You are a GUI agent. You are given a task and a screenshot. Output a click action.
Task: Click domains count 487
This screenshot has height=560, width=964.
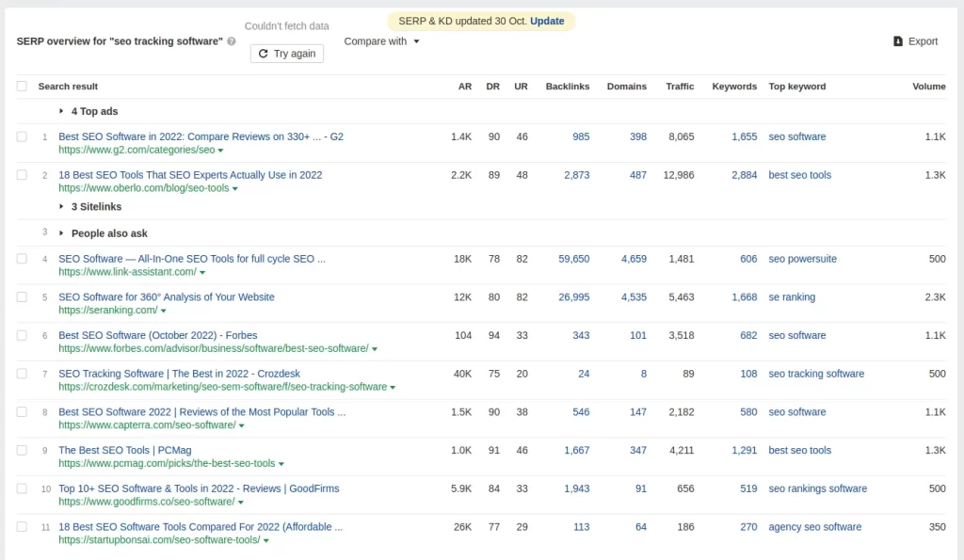[x=638, y=174]
